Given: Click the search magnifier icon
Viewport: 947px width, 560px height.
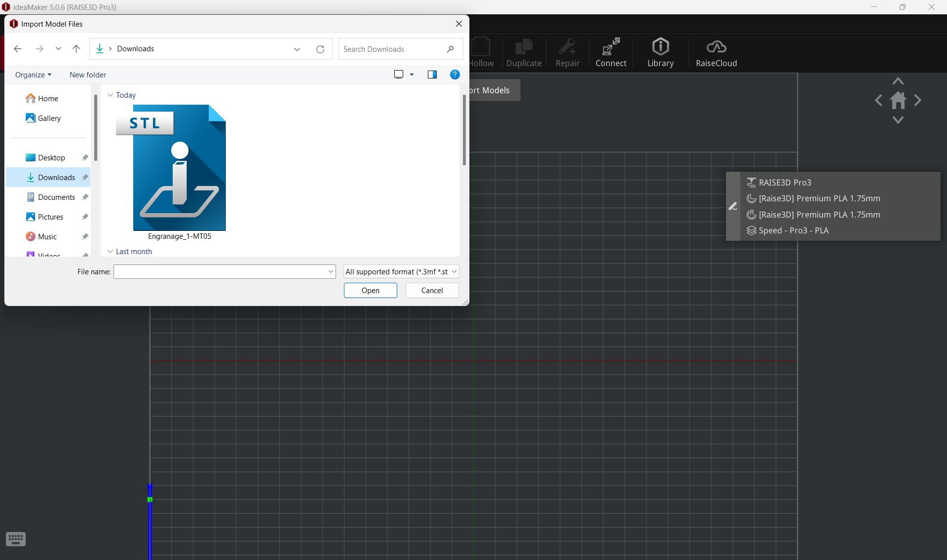Looking at the screenshot, I should tap(450, 49).
